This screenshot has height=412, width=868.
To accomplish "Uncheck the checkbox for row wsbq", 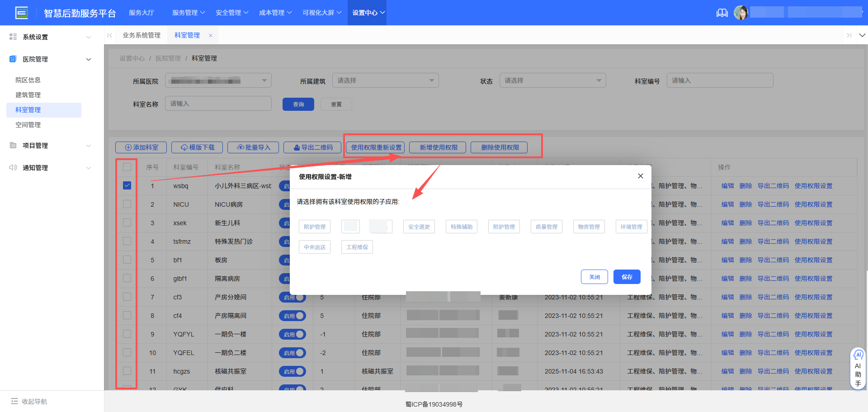I will 127,185.
